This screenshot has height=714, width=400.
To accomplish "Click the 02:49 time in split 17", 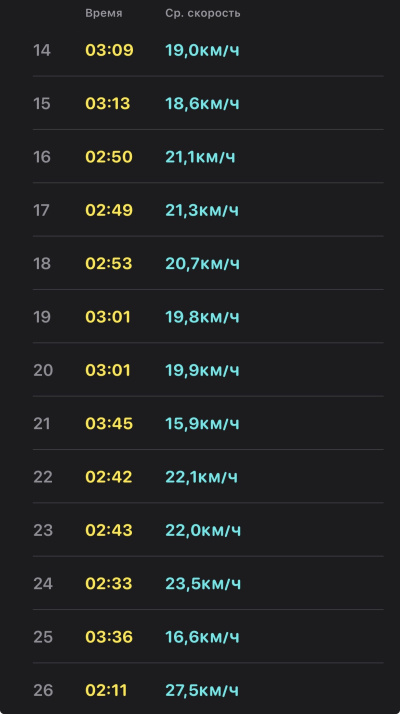I will coord(109,210).
